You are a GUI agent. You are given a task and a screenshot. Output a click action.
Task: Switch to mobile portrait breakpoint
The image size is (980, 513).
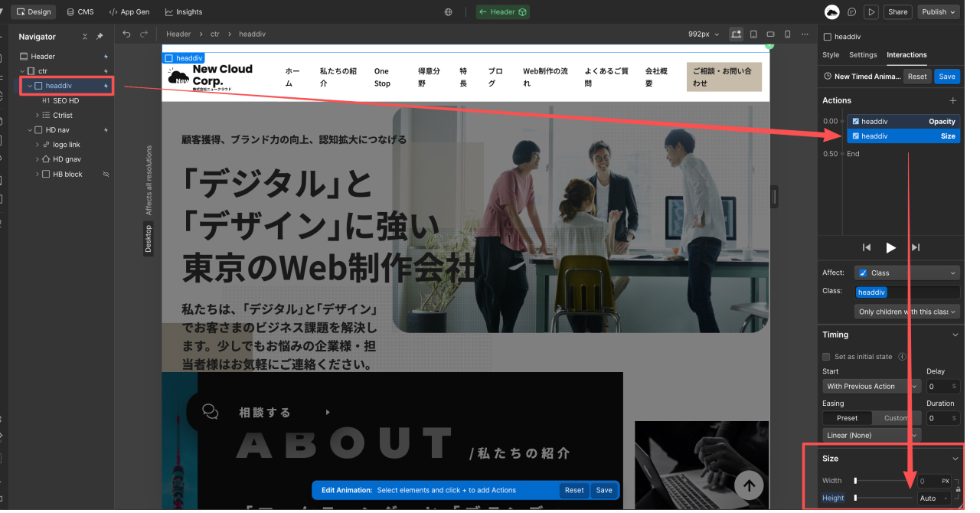click(788, 34)
